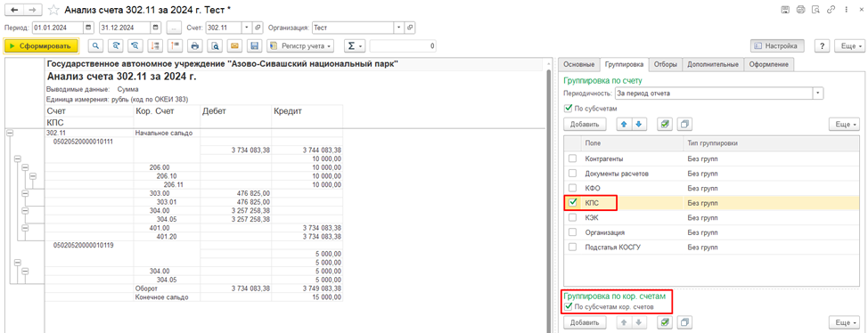Enable the Подстатья КОСГУ grouping checkbox
868x333 pixels.
pos(573,248)
